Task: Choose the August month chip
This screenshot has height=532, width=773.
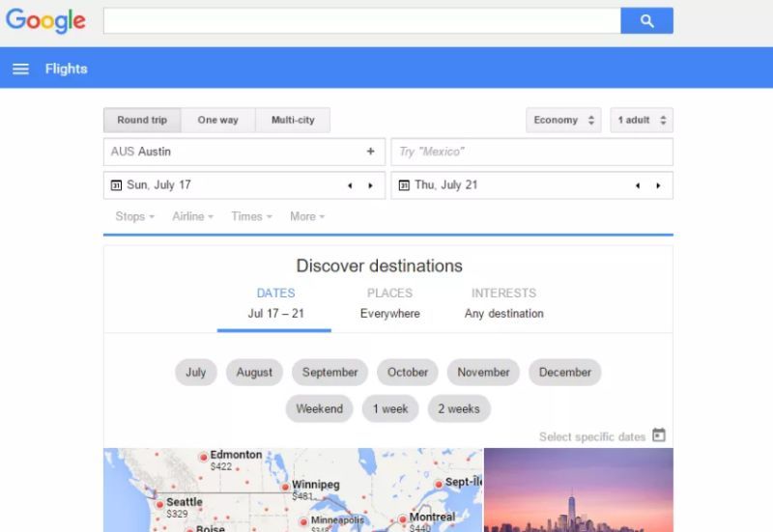Action: coord(254,373)
